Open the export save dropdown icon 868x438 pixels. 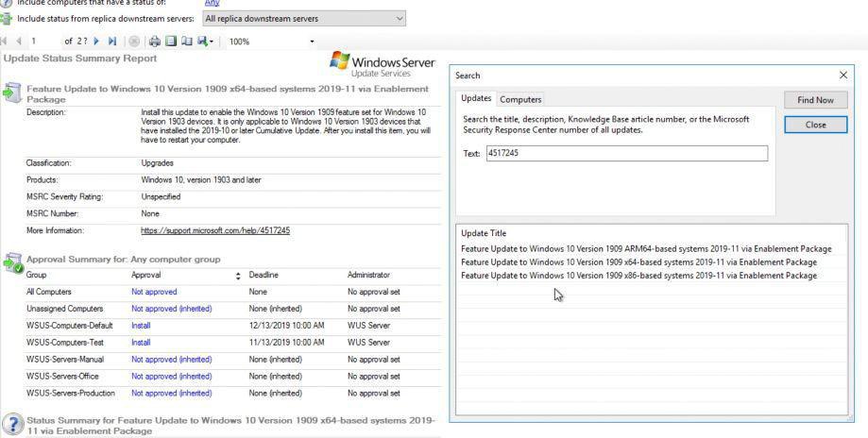pyautogui.click(x=205, y=41)
